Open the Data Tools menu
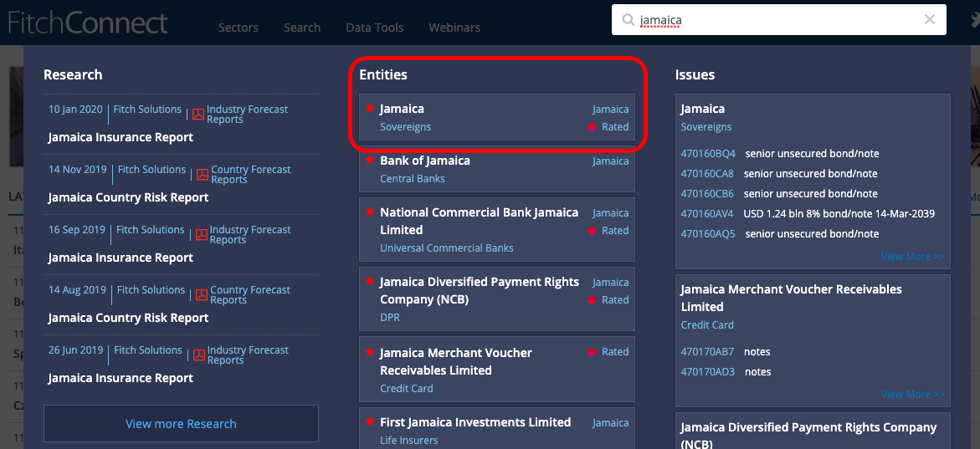Image resolution: width=980 pixels, height=449 pixels. click(x=374, y=28)
